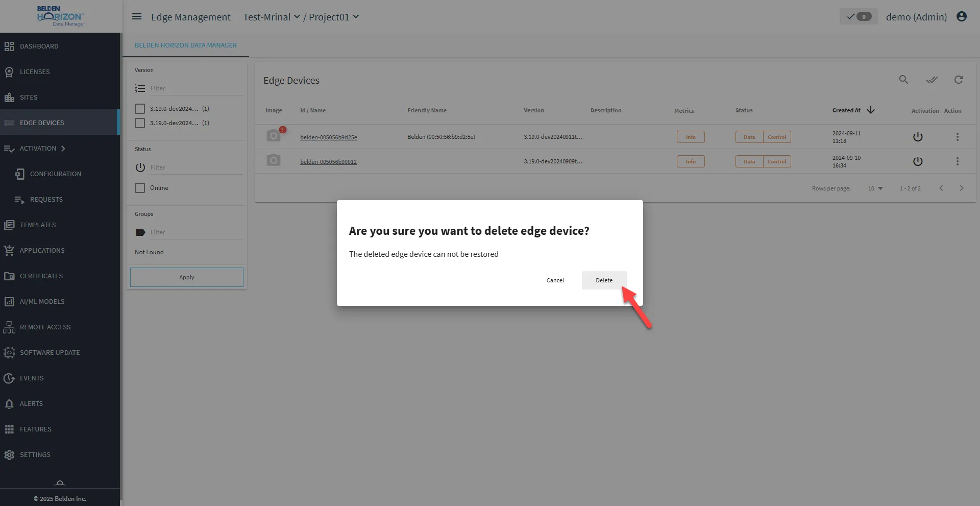The width and height of the screenshot is (980, 506).
Task: Open action menu for belden-005056b90012
Action: point(958,161)
